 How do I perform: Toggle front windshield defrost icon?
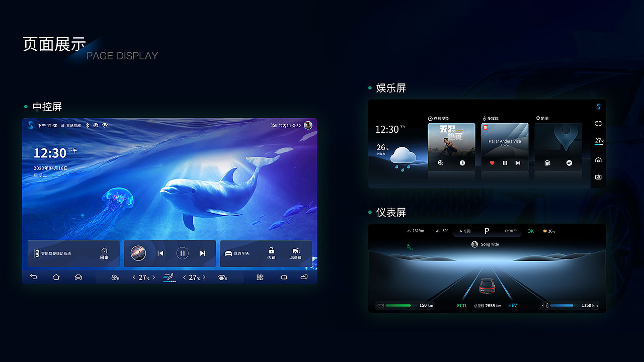[222, 278]
